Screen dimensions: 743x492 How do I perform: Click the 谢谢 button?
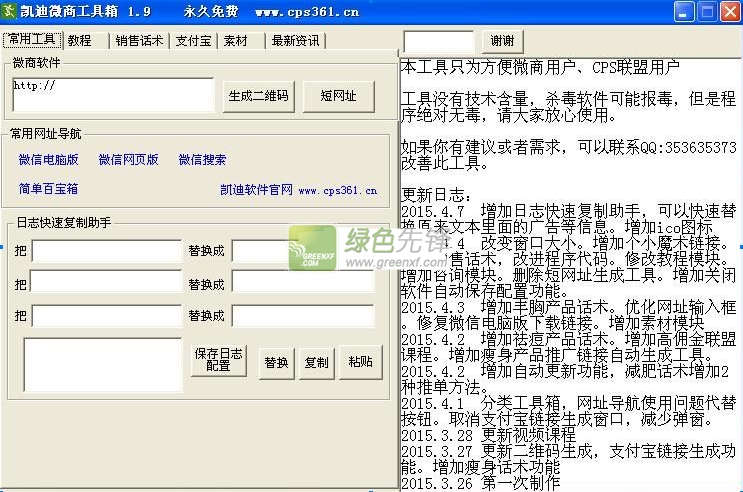[x=502, y=41]
